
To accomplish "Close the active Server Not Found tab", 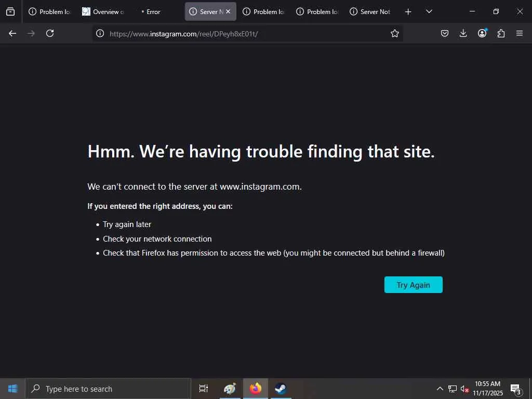I will [x=228, y=11].
